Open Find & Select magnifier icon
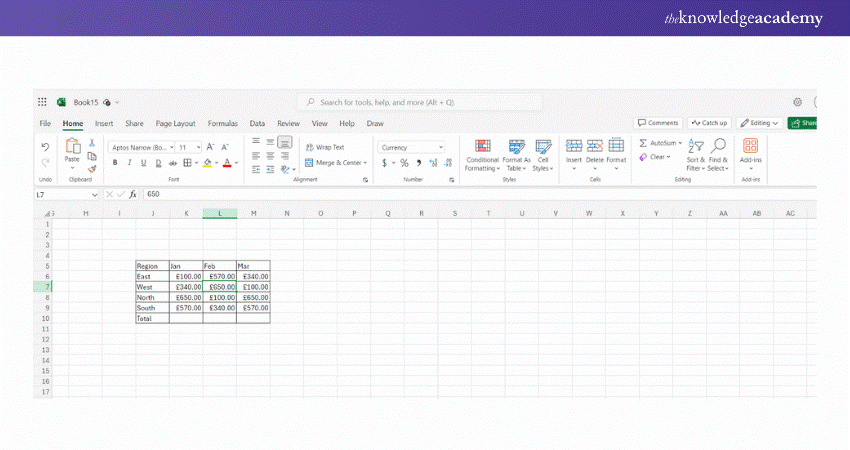This screenshot has height=450, width=850. tap(718, 146)
